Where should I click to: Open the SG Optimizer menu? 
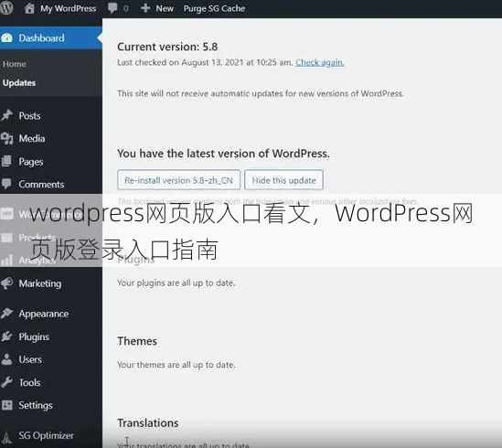coord(46,436)
